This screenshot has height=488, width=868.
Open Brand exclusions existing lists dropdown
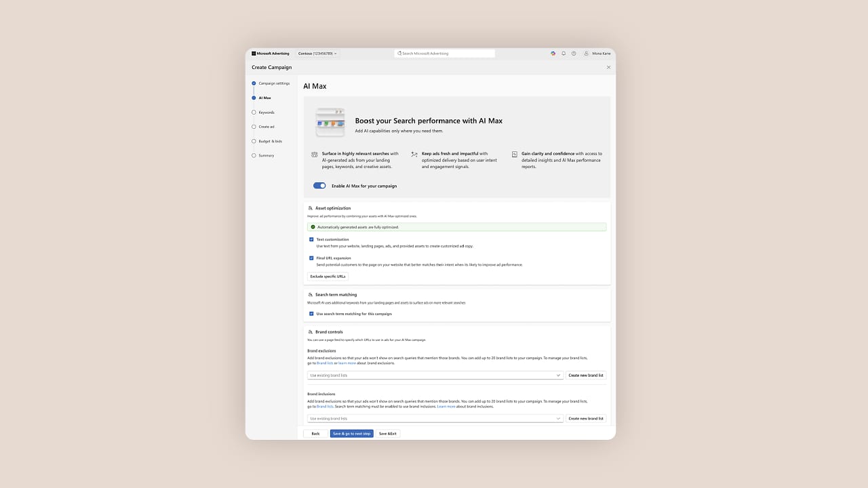pyautogui.click(x=435, y=375)
